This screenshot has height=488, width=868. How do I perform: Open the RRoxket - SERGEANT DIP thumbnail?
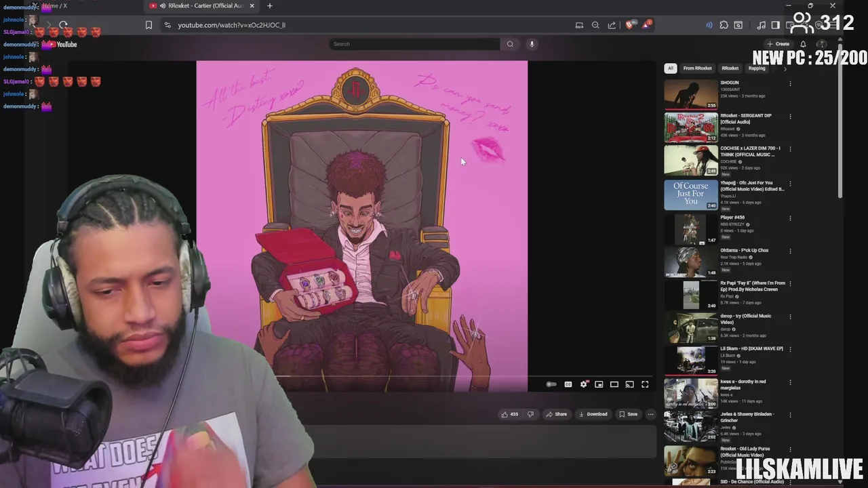(690, 127)
